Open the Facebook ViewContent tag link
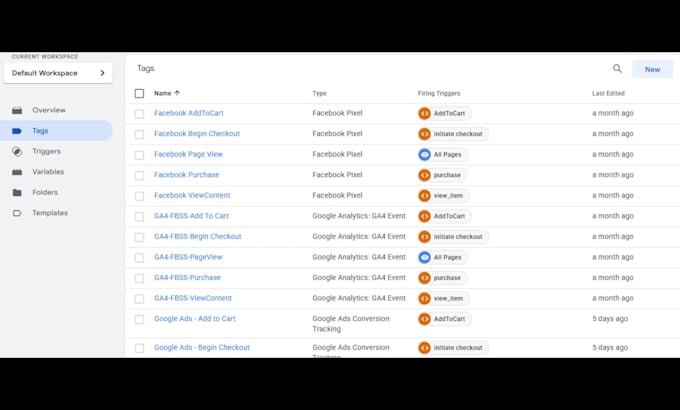 pyautogui.click(x=192, y=195)
